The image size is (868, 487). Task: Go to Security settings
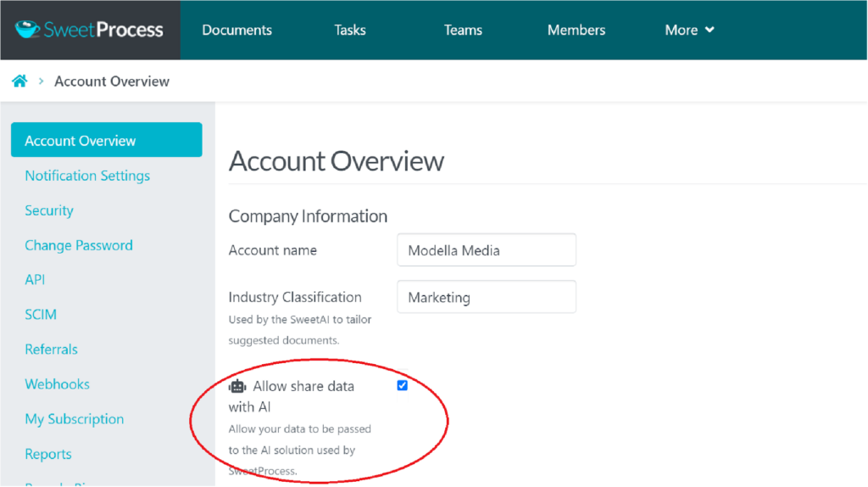[x=49, y=210]
